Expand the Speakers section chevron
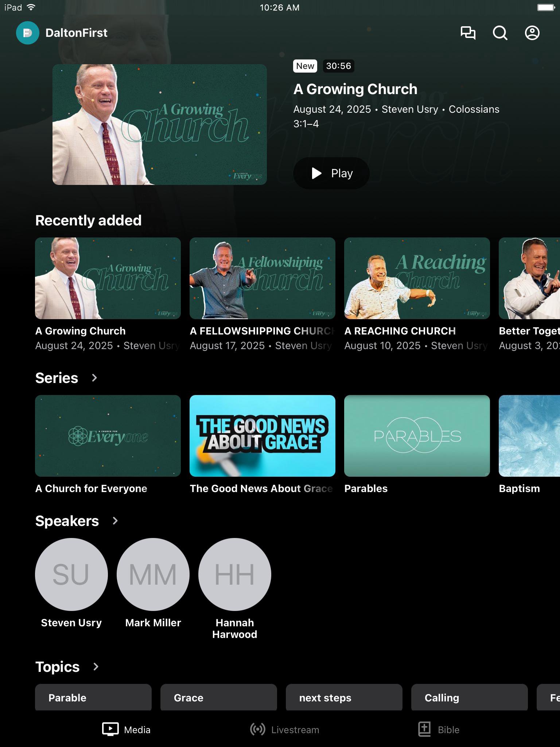The image size is (560, 747). pyautogui.click(x=115, y=521)
